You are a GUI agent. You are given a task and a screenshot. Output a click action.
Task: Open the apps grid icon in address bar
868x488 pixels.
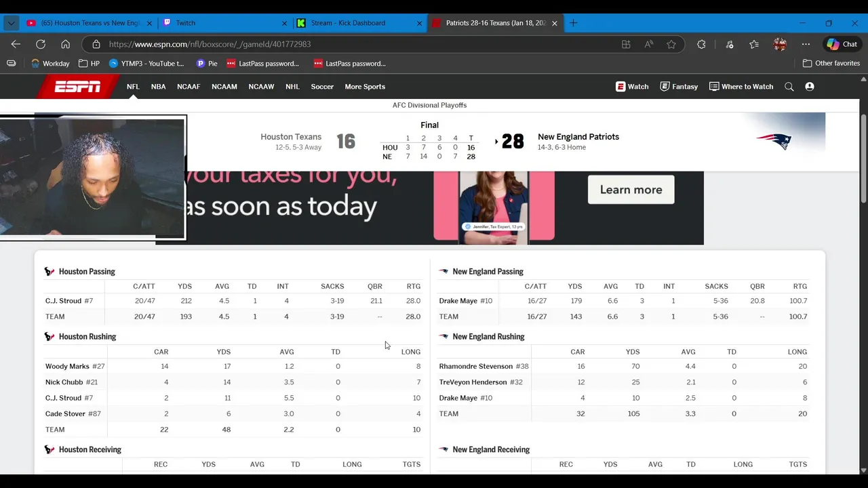[626, 44]
